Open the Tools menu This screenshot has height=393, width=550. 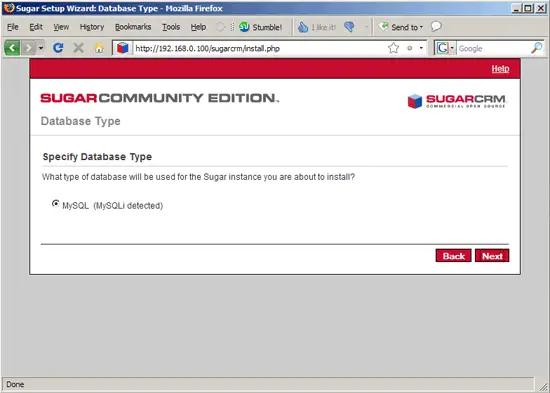point(171,27)
